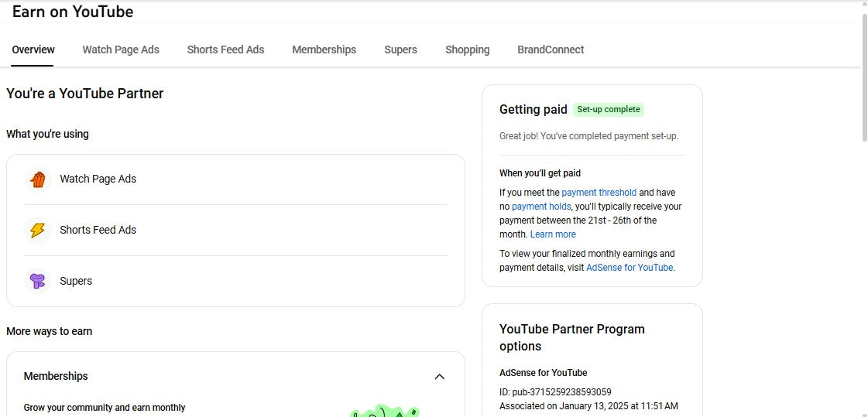Click the page vertical scrollbar
This screenshot has height=417, width=868.
(864, 77)
